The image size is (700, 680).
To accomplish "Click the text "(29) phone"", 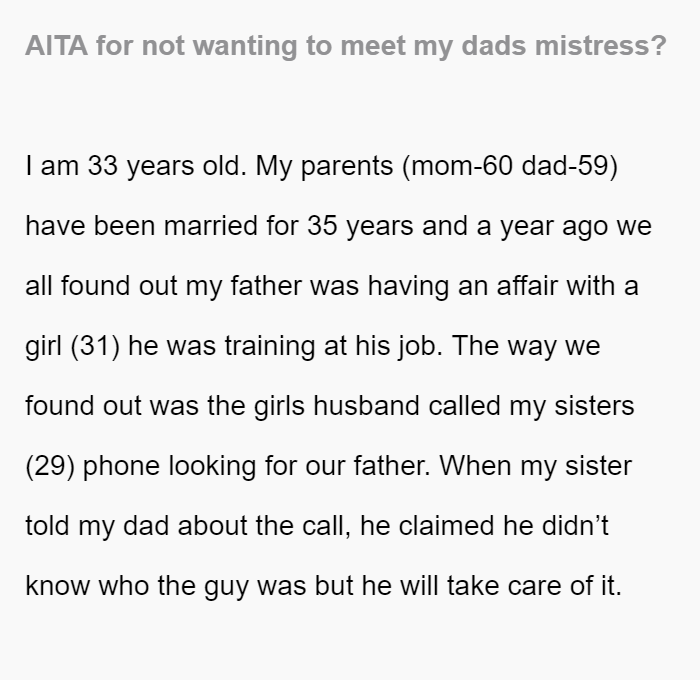I will (x=92, y=466).
